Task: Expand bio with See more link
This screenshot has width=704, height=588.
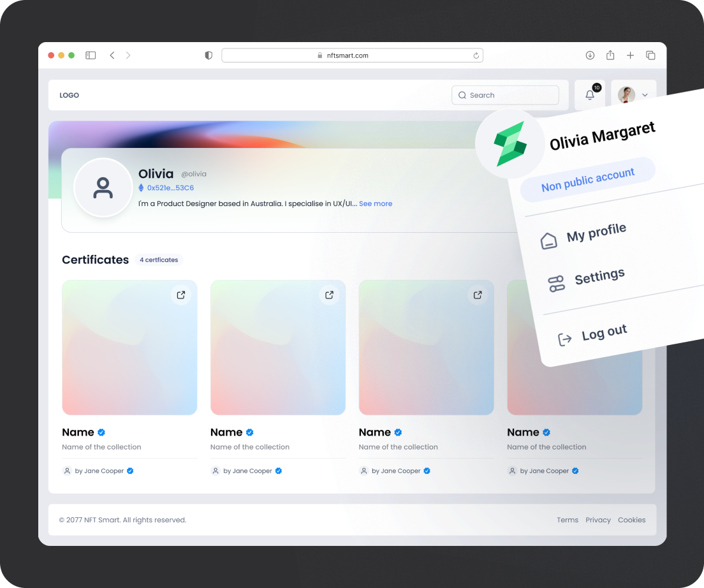Action: tap(376, 203)
